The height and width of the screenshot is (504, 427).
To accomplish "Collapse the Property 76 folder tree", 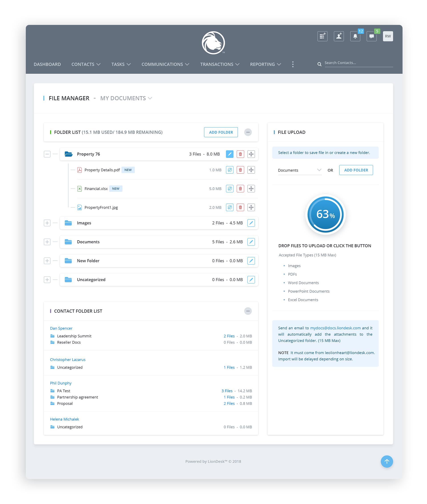I will click(x=47, y=154).
